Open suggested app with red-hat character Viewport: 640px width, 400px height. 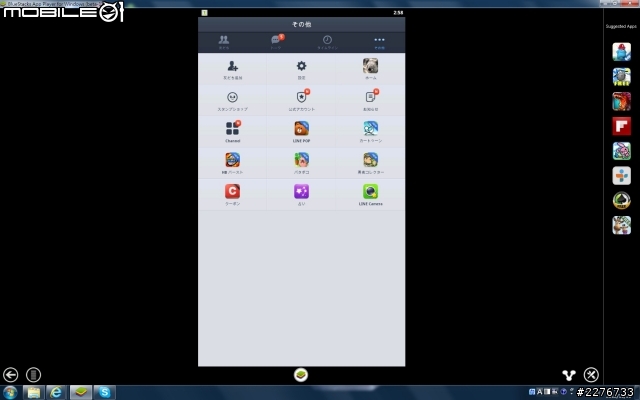click(x=621, y=52)
